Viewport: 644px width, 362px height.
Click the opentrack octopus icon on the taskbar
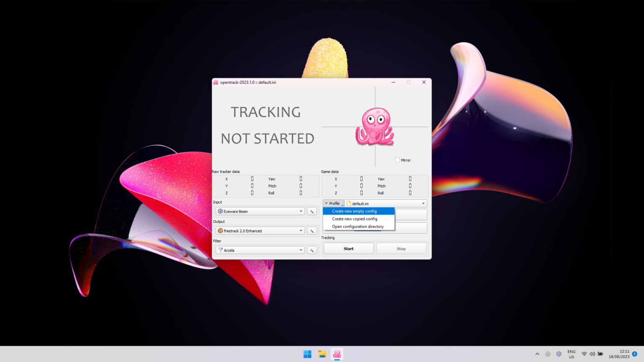(x=337, y=354)
